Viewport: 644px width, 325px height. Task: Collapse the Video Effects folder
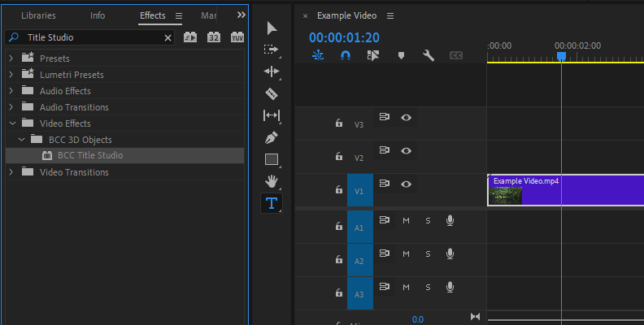(x=11, y=123)
